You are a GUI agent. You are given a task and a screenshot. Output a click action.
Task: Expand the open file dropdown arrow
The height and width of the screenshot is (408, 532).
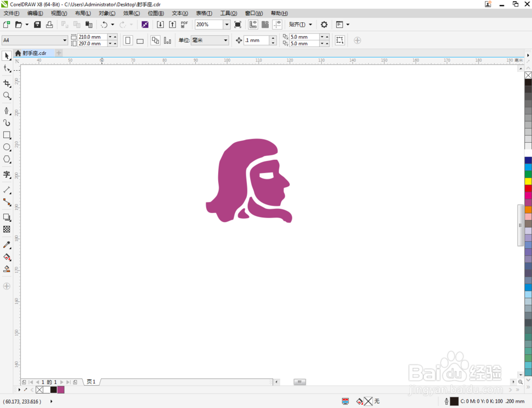tap(27, 25)
